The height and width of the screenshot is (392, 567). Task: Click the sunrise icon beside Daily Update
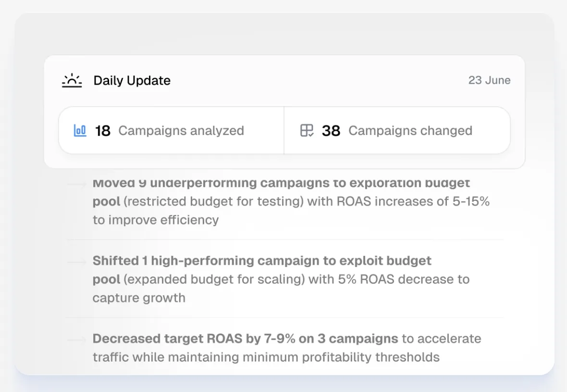(x=72, y=80)
